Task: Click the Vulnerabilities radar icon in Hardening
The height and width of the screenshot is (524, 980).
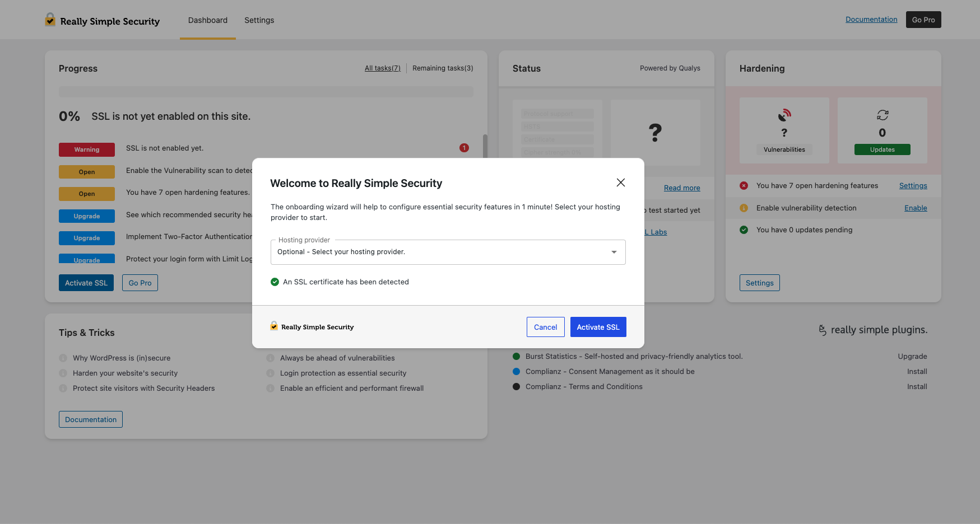Action: pos(784,115)
